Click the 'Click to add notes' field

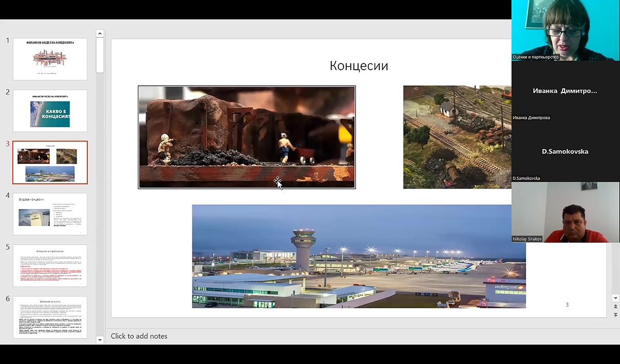click(x=139, y=336)
